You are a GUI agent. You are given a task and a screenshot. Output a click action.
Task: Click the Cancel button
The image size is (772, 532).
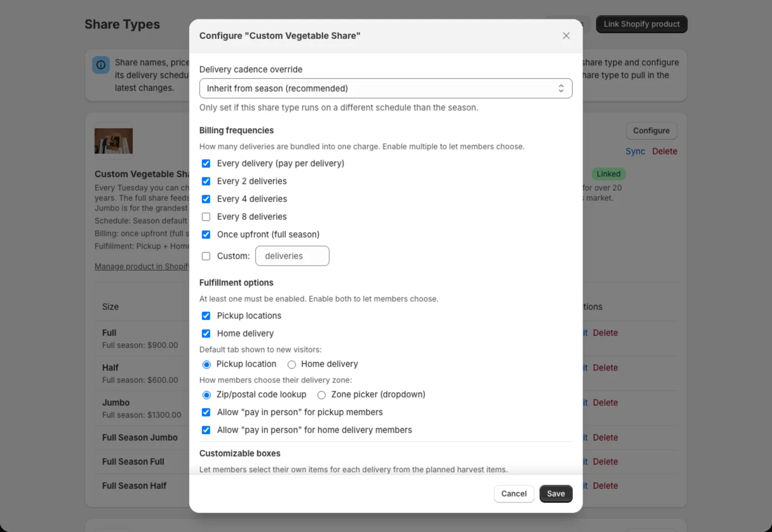pyautogui.click(x=514, y=494)
